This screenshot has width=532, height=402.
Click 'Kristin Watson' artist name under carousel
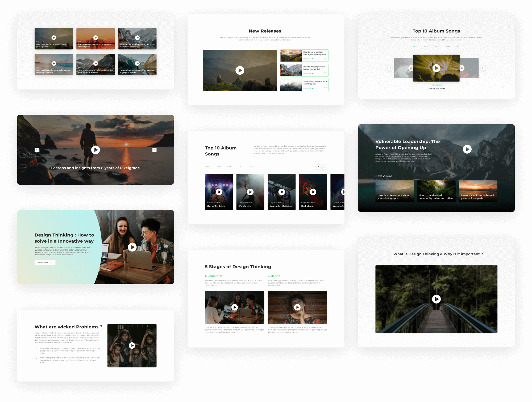pos(436,85)
